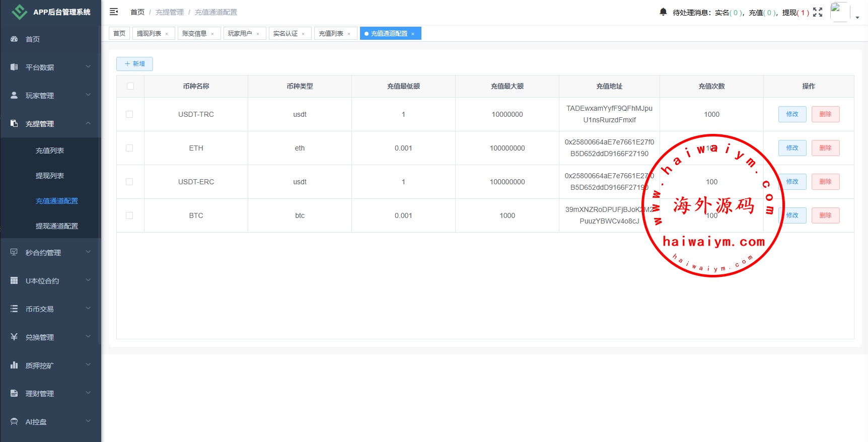
Task: Click 修改 for the ETH row
Action: coord(792,148)
